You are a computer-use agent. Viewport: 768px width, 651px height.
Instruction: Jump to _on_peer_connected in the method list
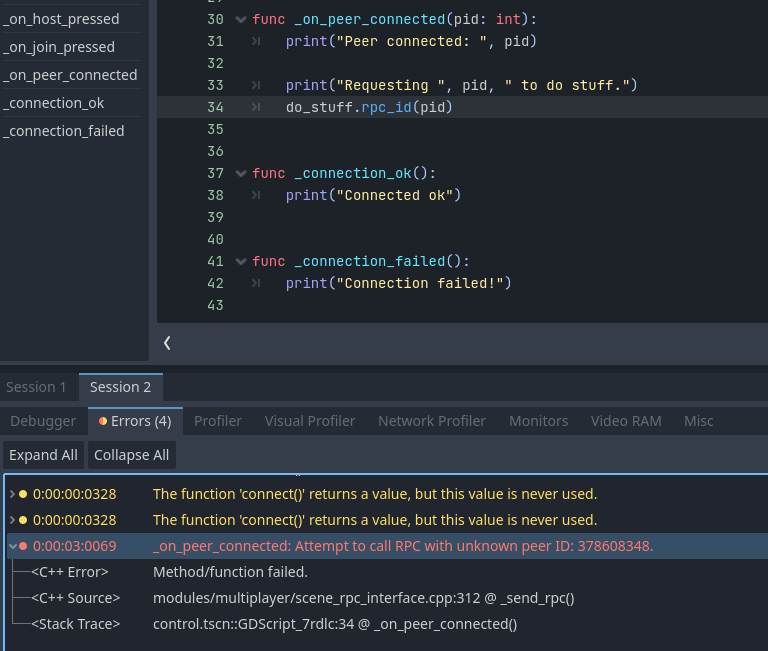(70, 75)
